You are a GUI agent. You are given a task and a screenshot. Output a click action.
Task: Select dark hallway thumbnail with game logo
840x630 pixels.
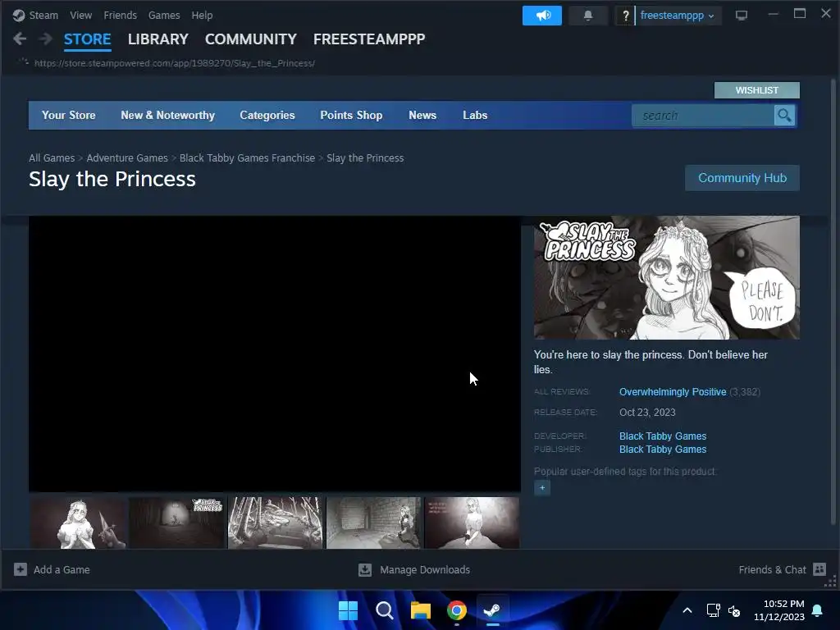(177, 523)
